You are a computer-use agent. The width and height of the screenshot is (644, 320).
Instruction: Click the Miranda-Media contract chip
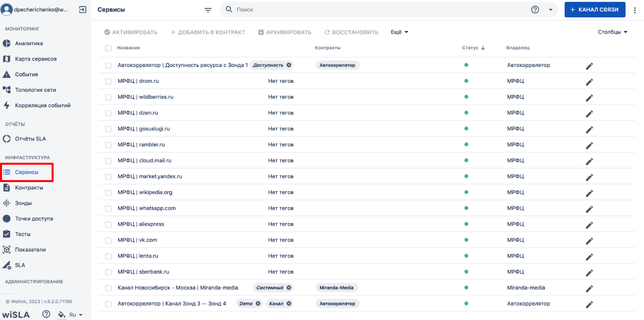[x=337, y=288]
